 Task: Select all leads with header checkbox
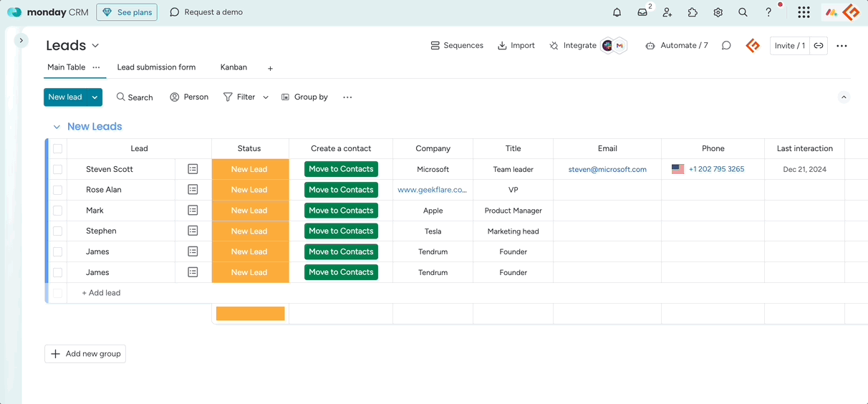pos(57,149)
